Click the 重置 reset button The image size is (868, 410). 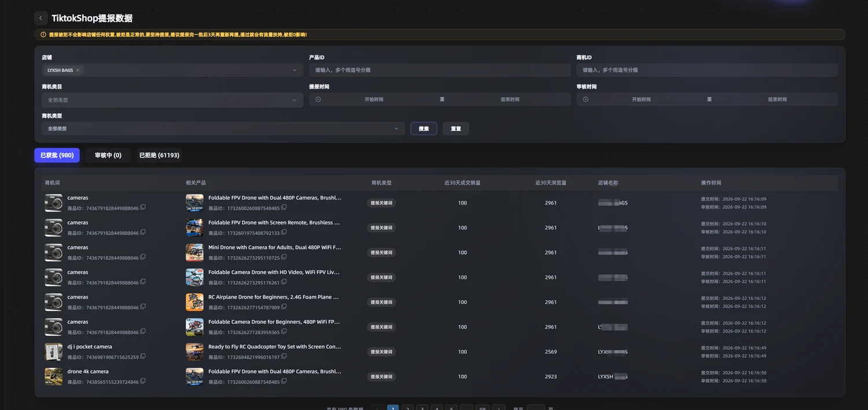[x=456, y=128]
